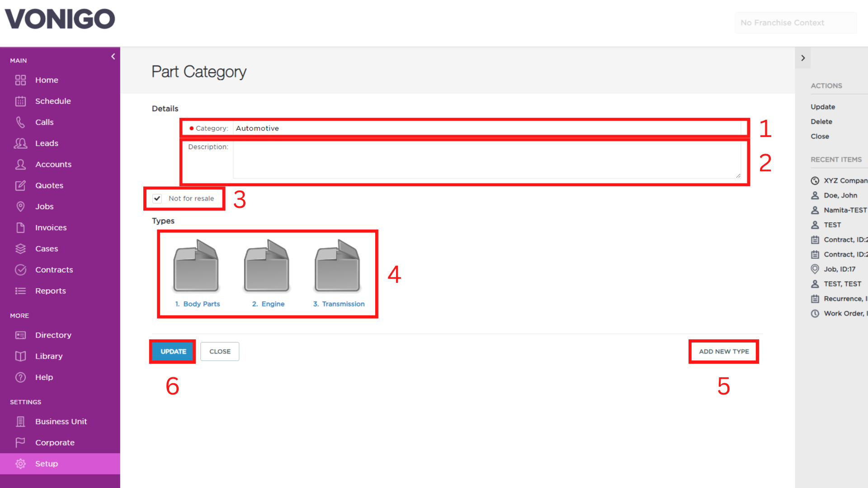Click the Schedule calendar icon

point(20,101)
